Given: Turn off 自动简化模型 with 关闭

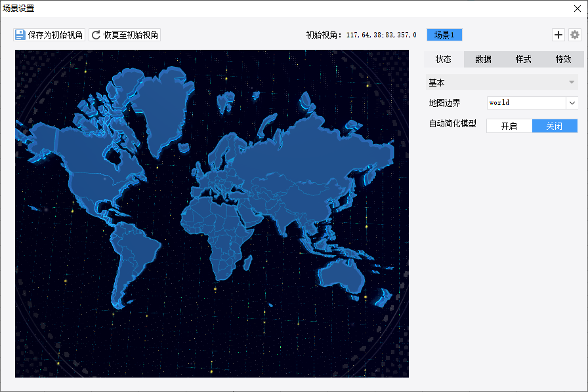Looking at the screenshot, I should coord(555,126).
